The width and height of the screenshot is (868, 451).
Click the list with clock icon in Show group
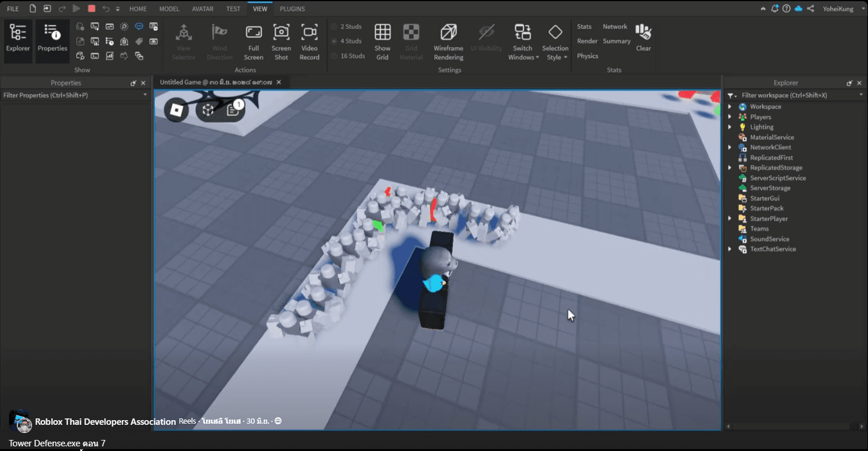(109, 41)
